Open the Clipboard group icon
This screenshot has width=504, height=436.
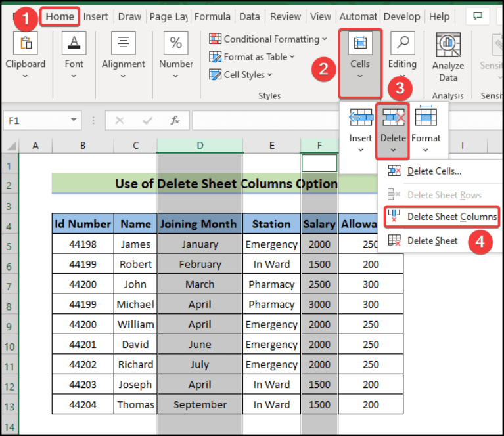[x=26, y=43]
